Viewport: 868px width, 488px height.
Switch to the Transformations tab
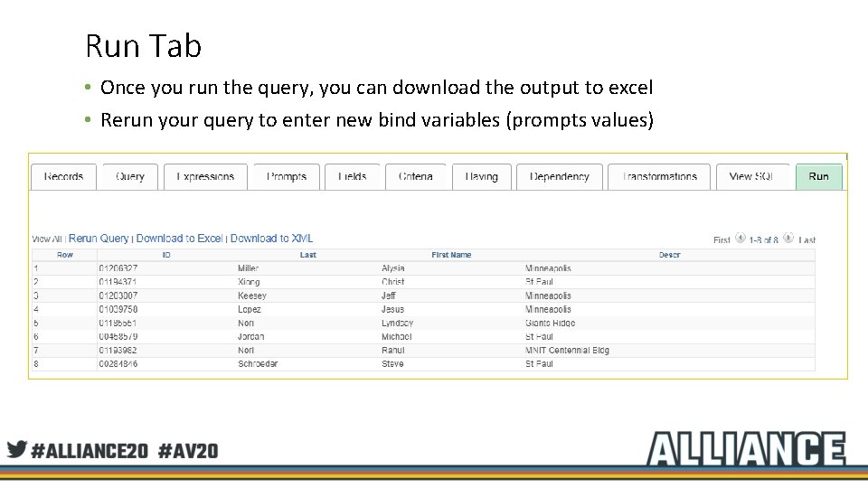659,176
